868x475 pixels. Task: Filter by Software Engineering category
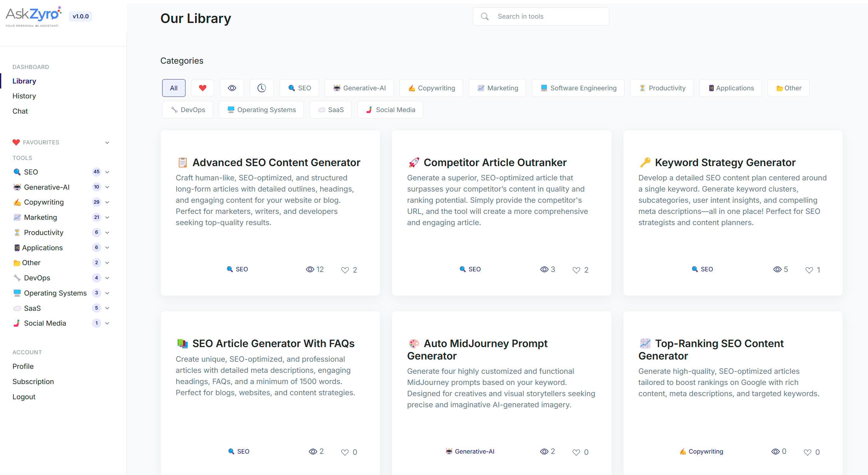tap(578, 88)
